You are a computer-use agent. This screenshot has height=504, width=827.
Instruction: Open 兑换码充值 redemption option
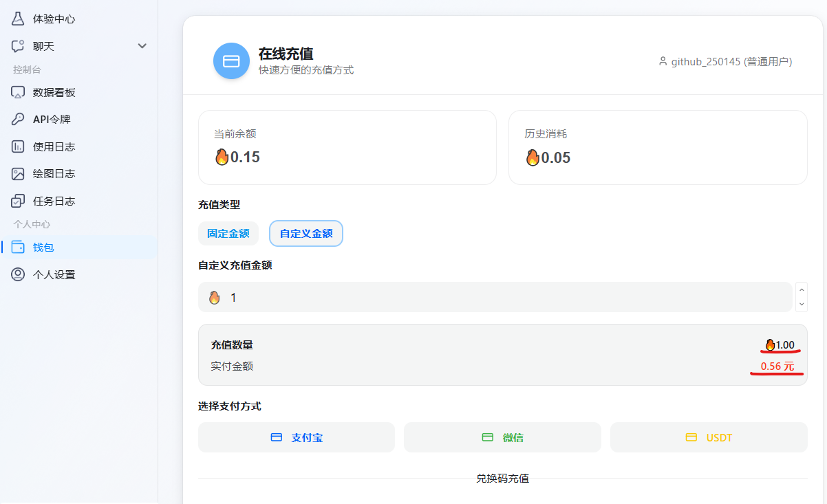(x=502, y=479)
